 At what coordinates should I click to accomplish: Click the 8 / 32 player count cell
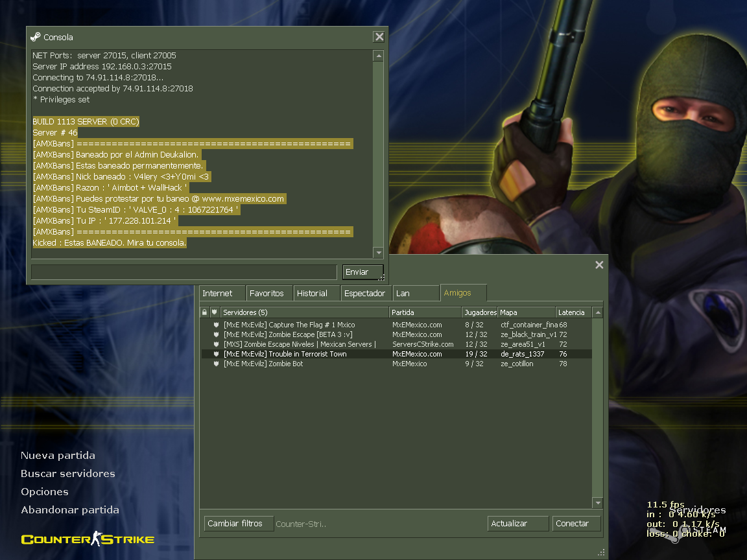coord(475,325)
